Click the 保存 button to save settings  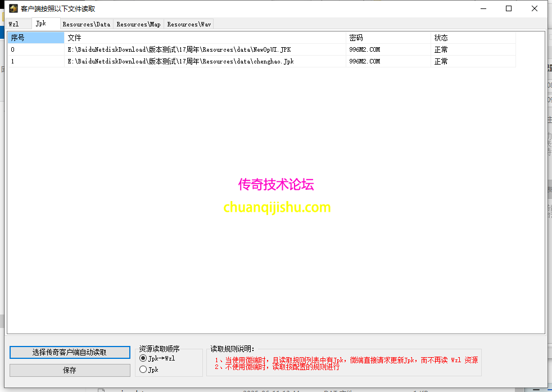click(x=70, y=370)
